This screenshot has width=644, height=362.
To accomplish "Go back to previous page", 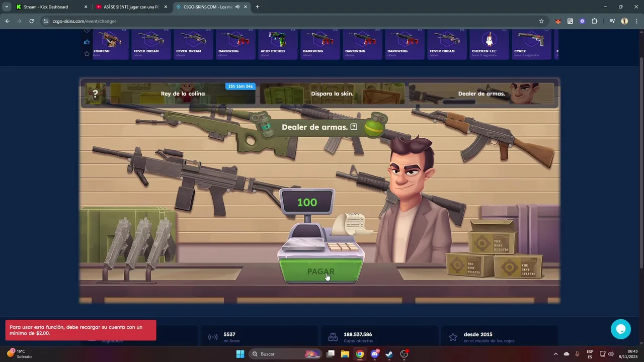I will click(x=7, y=21).
